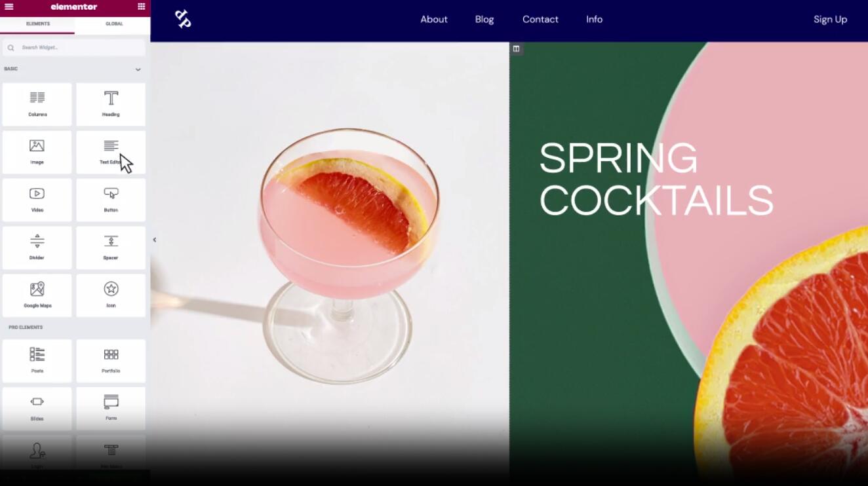
Task: Open the Elementor hamburger menu
Action: click(x=9, y=7)
